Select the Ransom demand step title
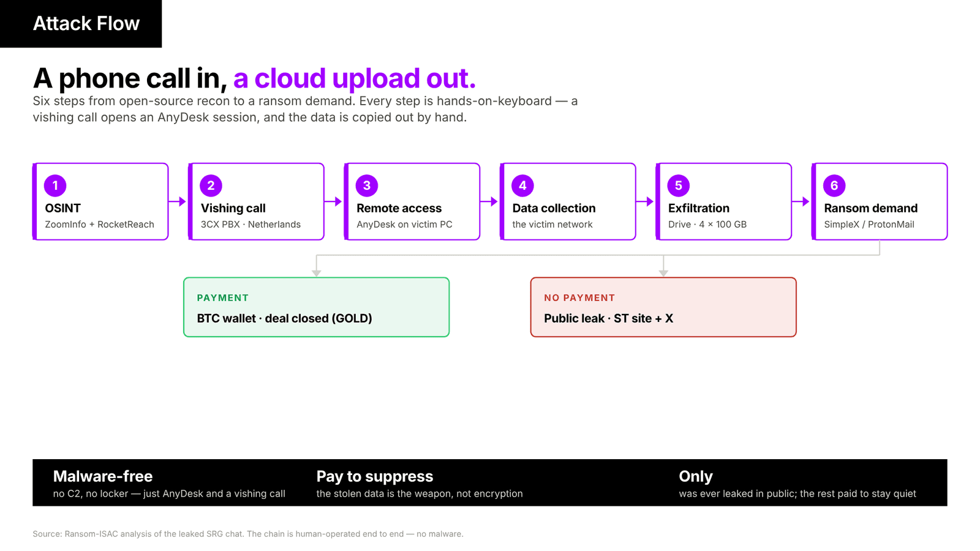The image size is (980, 551). (x=870, y=208)
